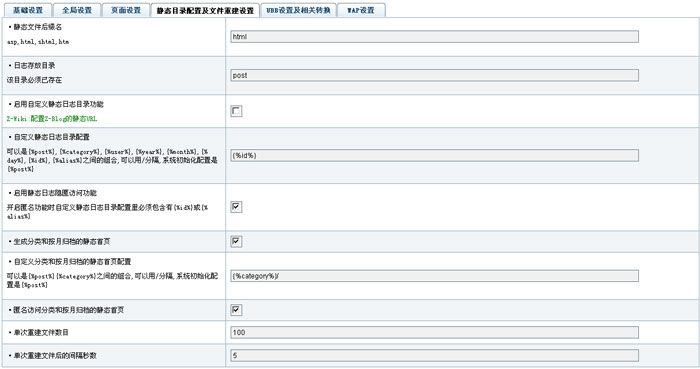Screen dimensions: 700x369
Task: Uncheck 启用静态日志隐匿访问功能 checkbox
Action: point(236,207)
